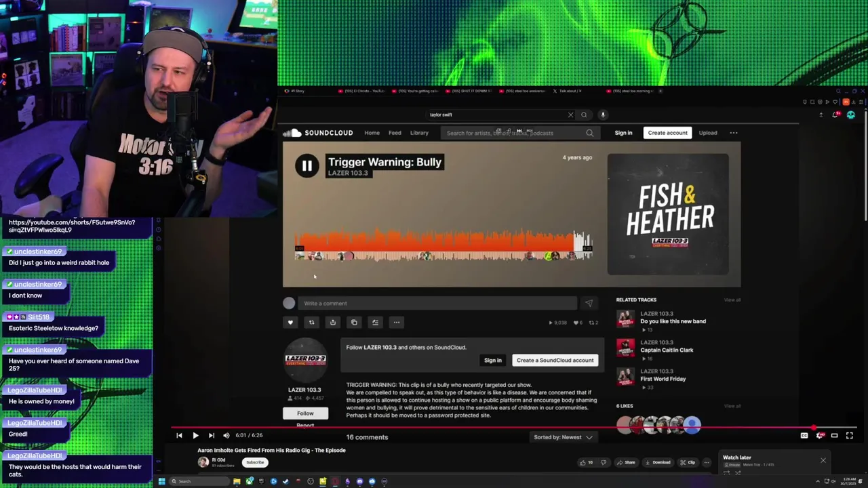Click the YouTube Clip button

tap(688, 462)
